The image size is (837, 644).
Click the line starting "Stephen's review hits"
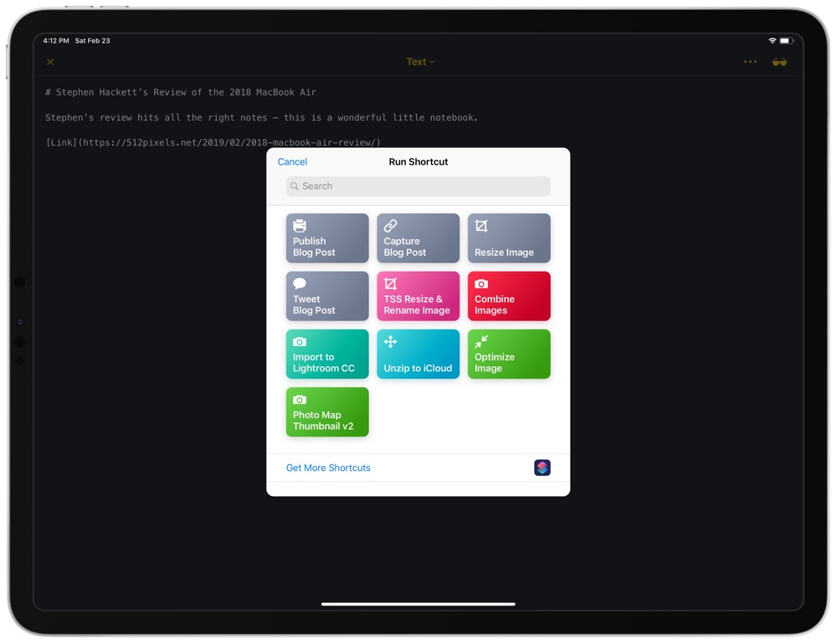click(261, 117)
